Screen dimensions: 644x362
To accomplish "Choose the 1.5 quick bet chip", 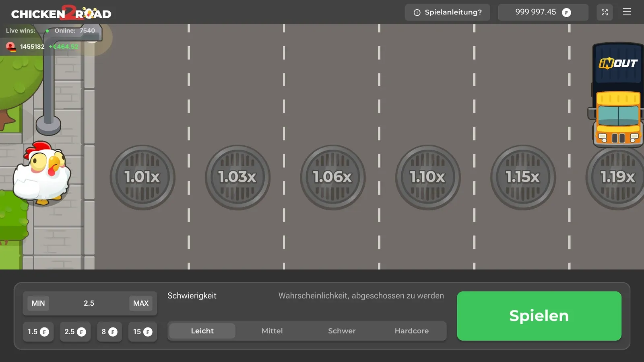I will [38, 332].
